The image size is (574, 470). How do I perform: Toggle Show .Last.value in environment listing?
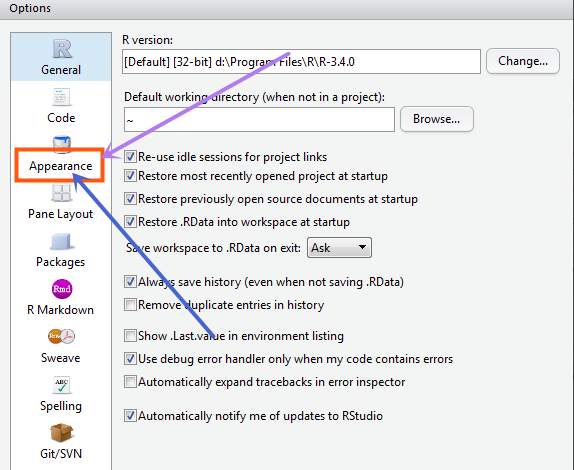(130, 335)
